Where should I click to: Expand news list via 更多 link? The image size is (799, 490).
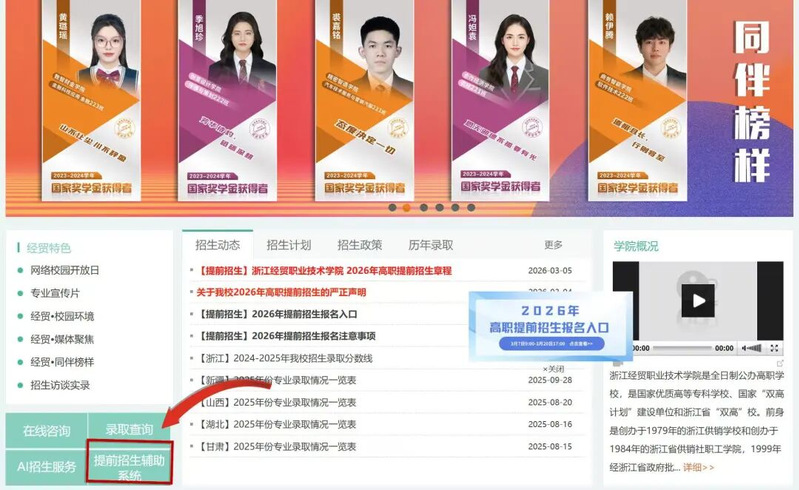coord(553,245)
